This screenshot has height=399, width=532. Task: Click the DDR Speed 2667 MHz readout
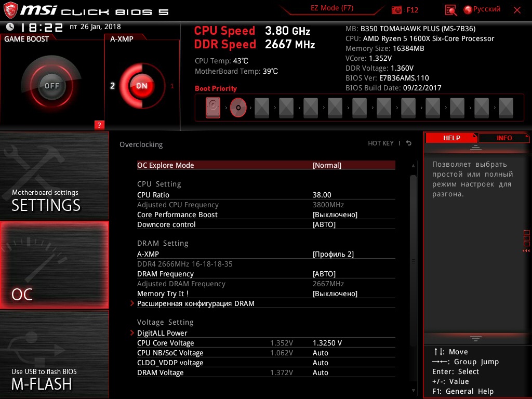click(255, 45)
